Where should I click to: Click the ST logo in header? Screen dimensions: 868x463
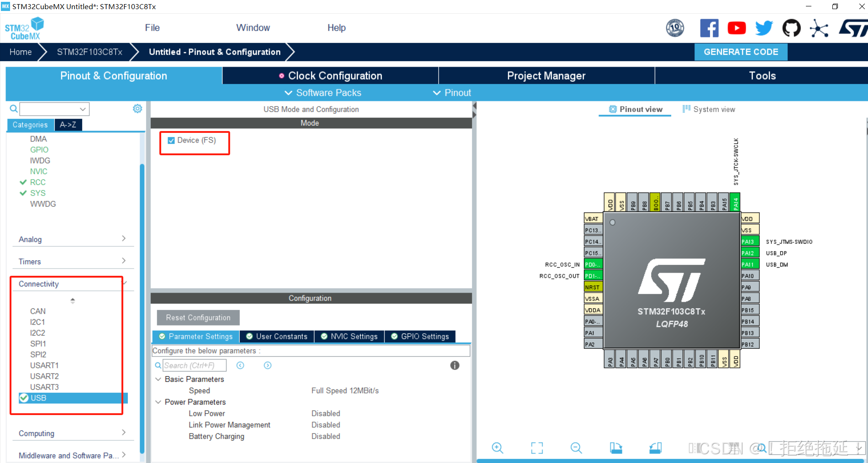tap(853, 28)
